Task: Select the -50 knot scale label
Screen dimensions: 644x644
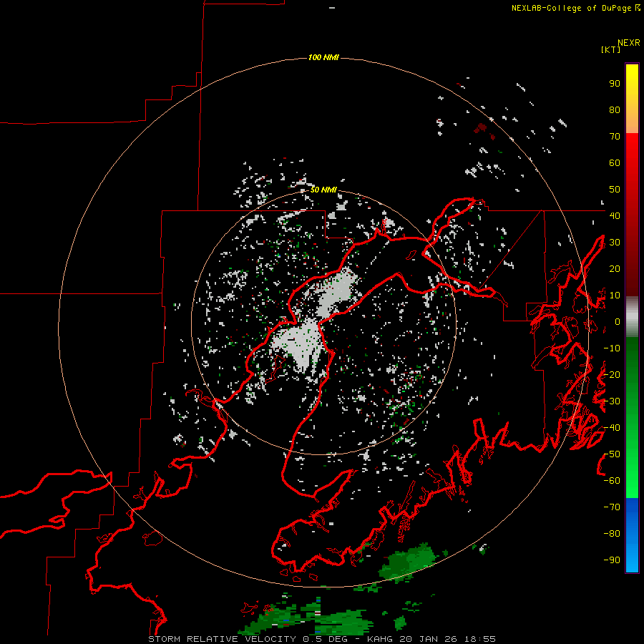Action: click(612, 454)
